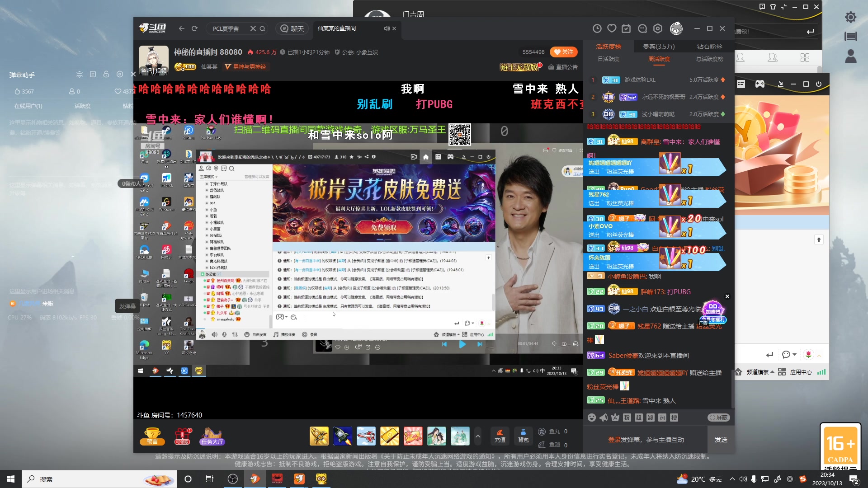Image resolution: width=868 pixels, height=488 pixels.
Task: Toggle the 屏蔽 block switch
Action: click(x=719, y=418)
